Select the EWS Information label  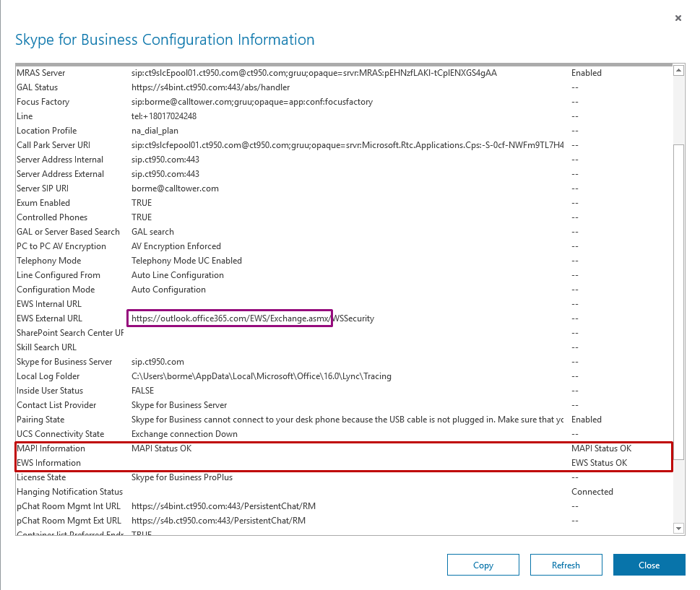[48, 463]
